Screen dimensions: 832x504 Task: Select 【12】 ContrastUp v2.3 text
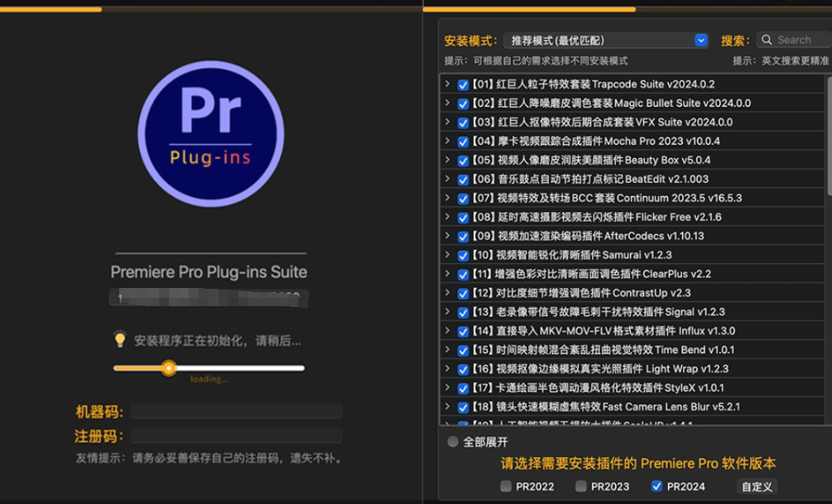click(x=581, y=293)
